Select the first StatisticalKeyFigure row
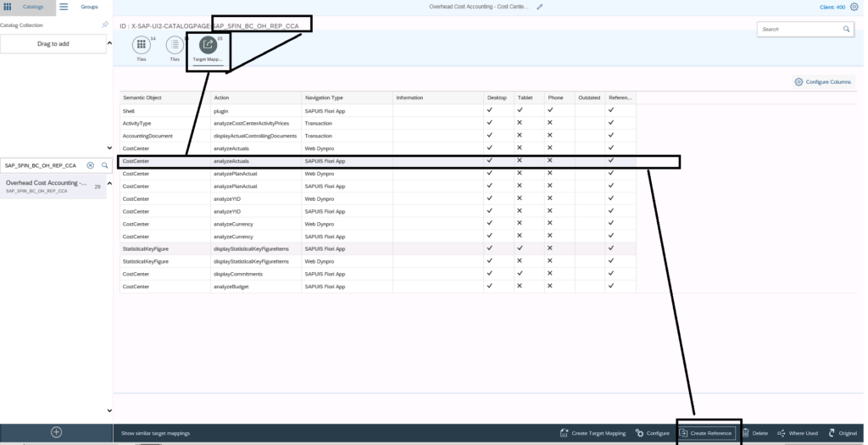This screenshot has width=868, height=445. coord(377,249)
